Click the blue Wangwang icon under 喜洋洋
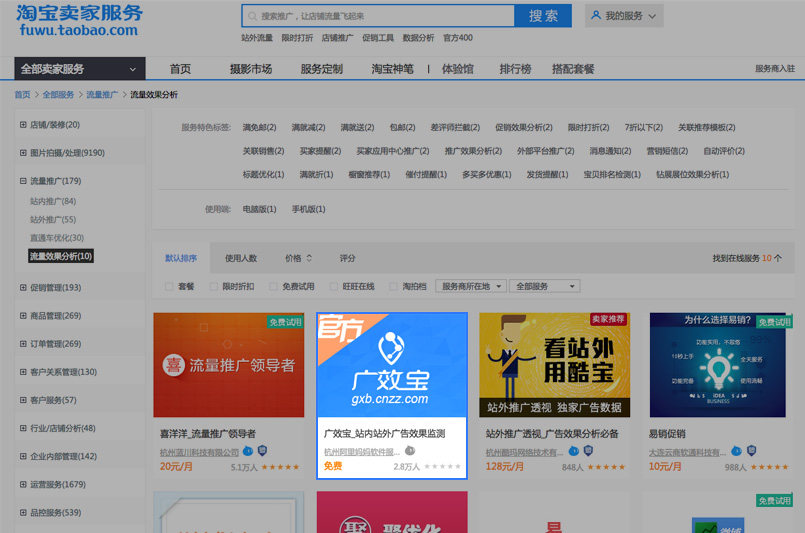 [248, 451]
